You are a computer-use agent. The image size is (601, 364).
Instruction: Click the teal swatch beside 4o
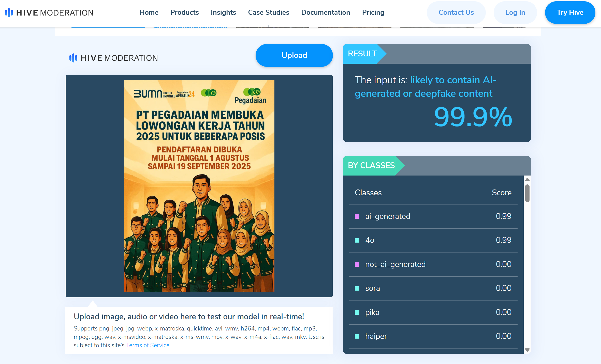(357, 240)
